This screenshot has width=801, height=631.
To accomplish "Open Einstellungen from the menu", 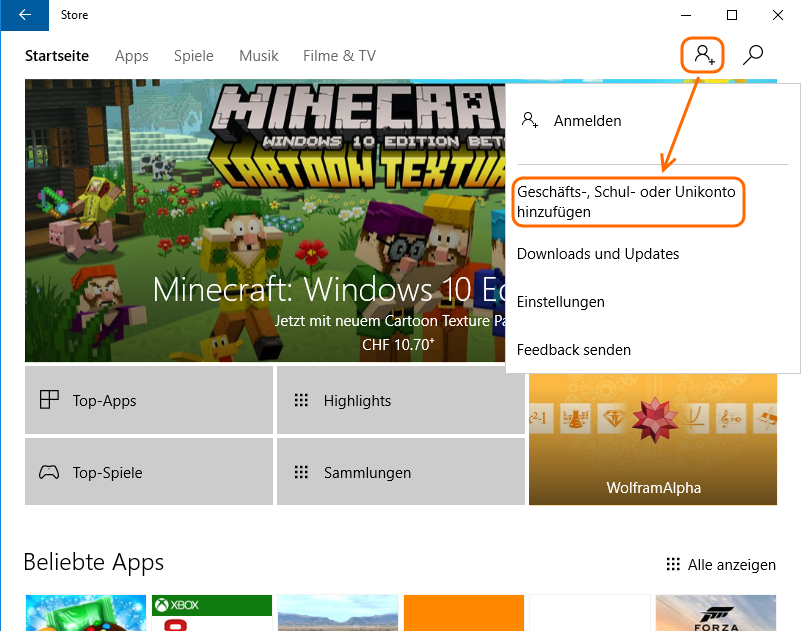I will tap(560, 302).
